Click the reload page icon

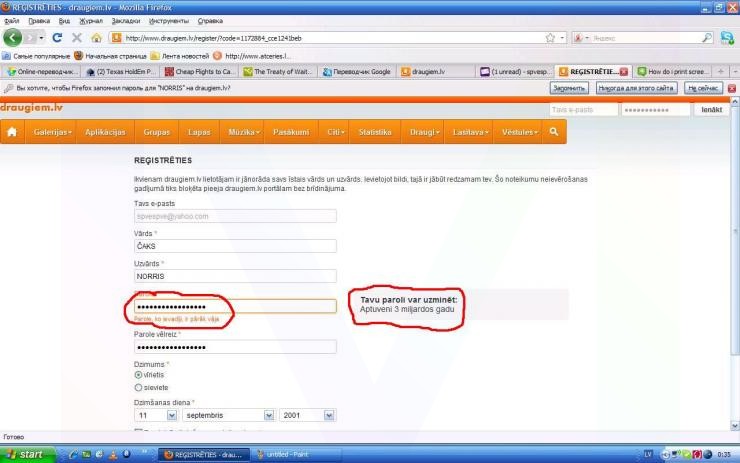58,38
